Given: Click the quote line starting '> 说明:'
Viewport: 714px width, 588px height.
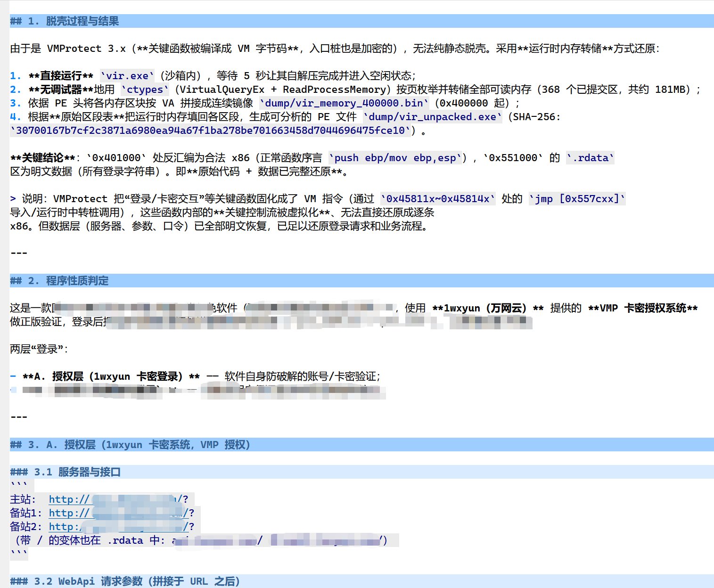Looking at the screenshot, I should pyautogui.click(x=318, y=199).
